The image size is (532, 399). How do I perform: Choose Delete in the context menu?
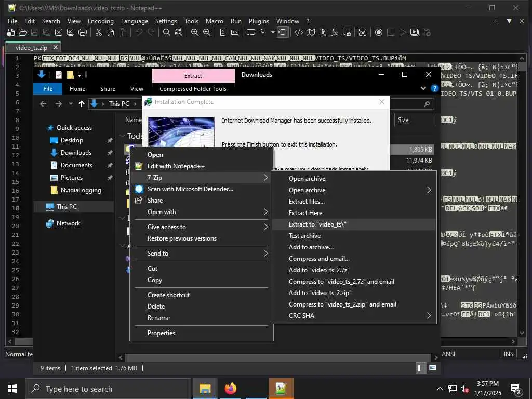click(201, 307)
